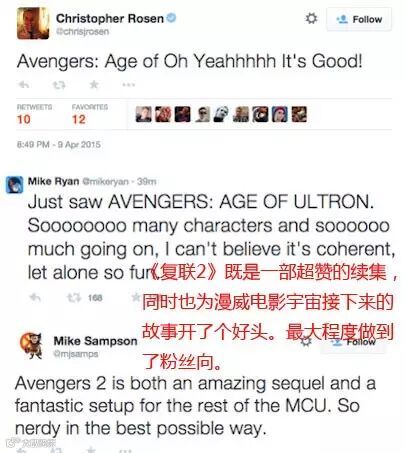This screenshot has height=453, width=405.
Task: Open Mike Ryan's profile avatar
Action: pos(14,185)
